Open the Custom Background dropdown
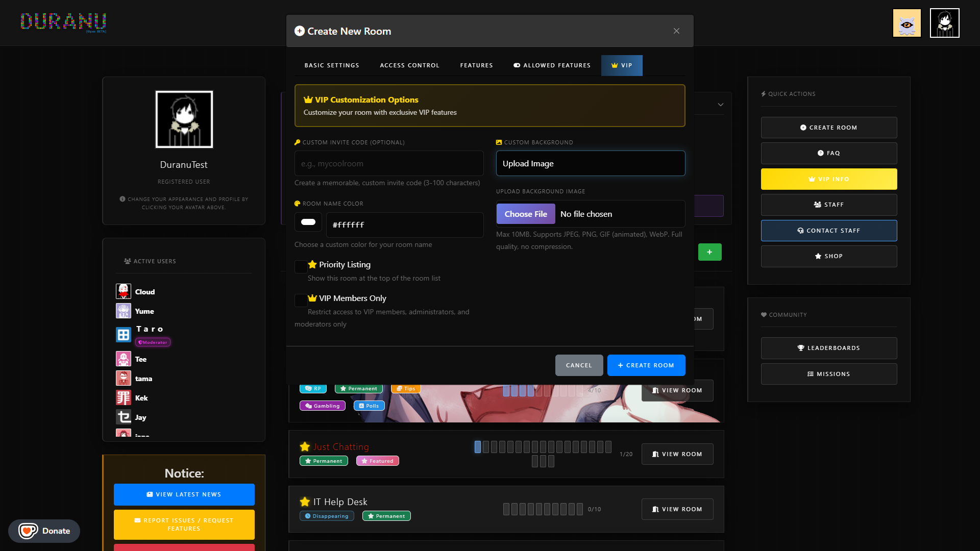This screenshot has width=980, height=551. coord(590,163)
